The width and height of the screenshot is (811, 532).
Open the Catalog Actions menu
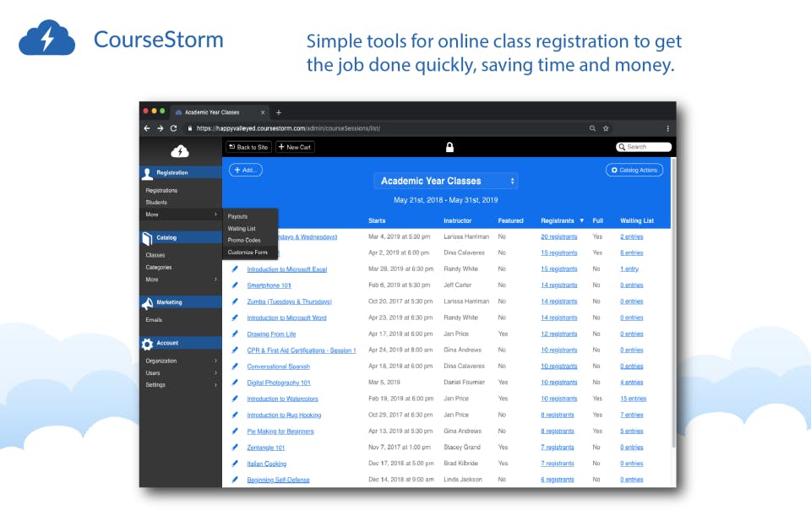point(634,170)
